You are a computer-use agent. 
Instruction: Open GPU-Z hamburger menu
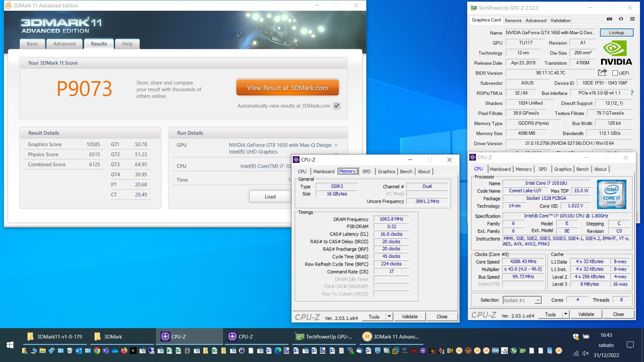632,19
